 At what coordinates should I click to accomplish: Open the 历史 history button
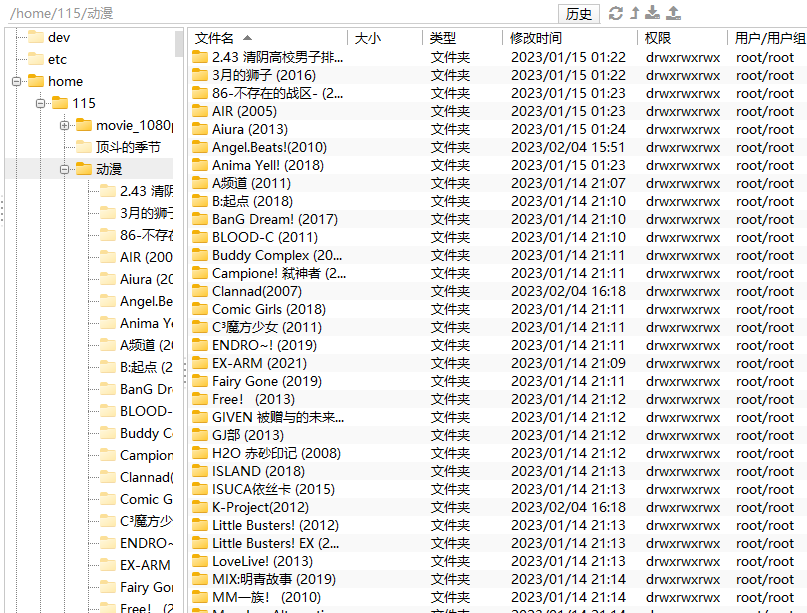click(x=579, y=14)
